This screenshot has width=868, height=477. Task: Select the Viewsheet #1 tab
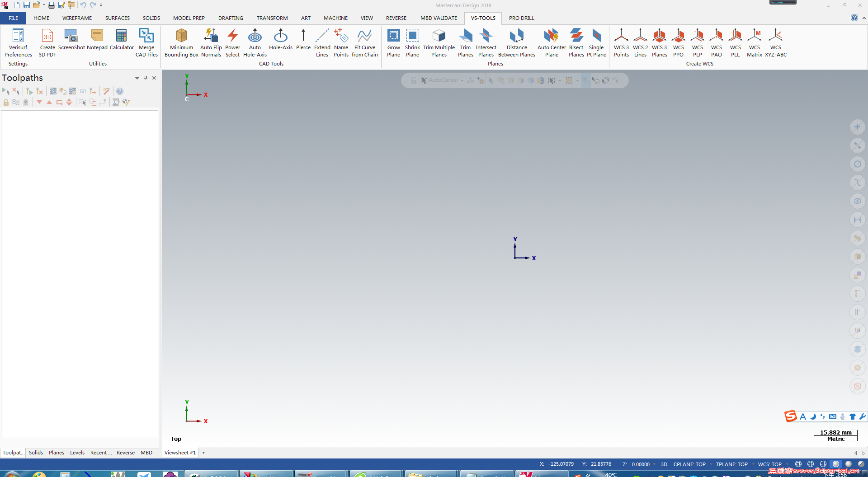(x=180, y=453)
